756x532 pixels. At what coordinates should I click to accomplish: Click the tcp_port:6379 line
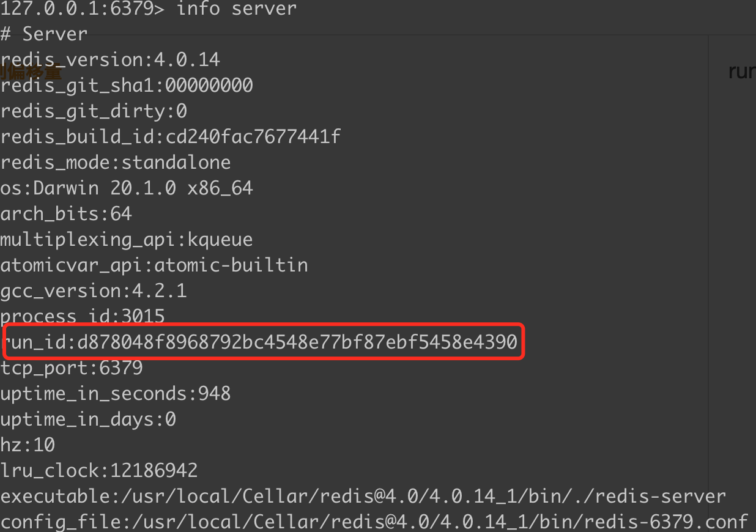click(x=72, y=368)
